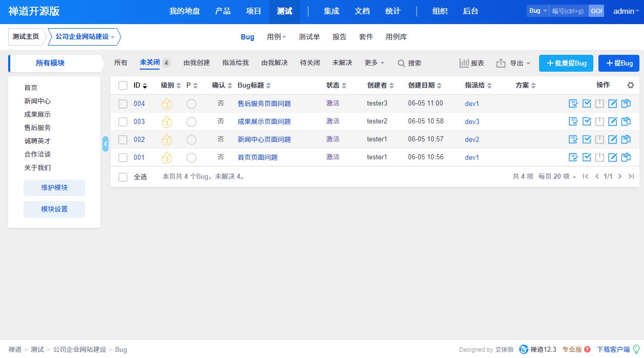Tick the 全选 checkbox below the table
Image resolution: width=644 pixels, height=358 pixels.
(123, 177)
